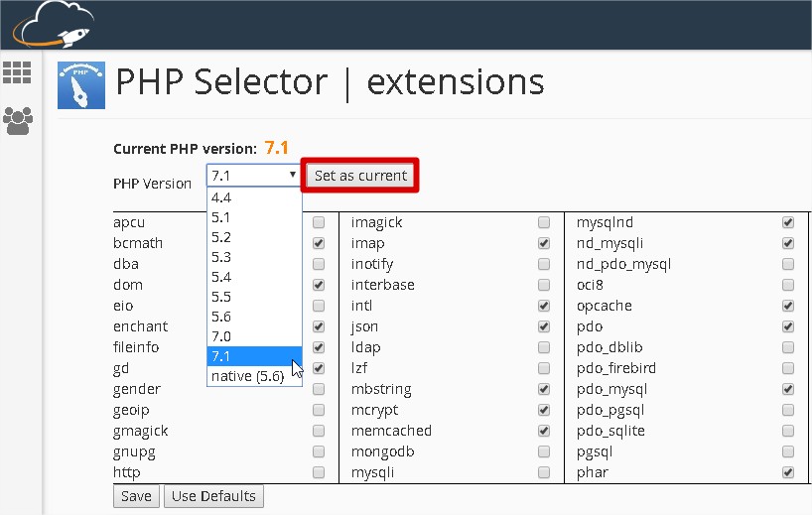The width and height of the screenshot is (812, 515).
Task: Open the apps grid sidebar icon
Action: click(x=17, y=72)
